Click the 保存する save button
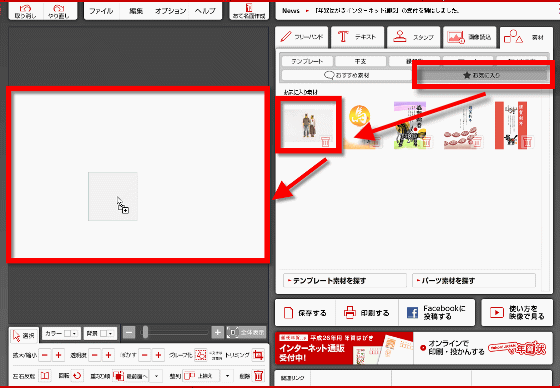 pos(305,313)
